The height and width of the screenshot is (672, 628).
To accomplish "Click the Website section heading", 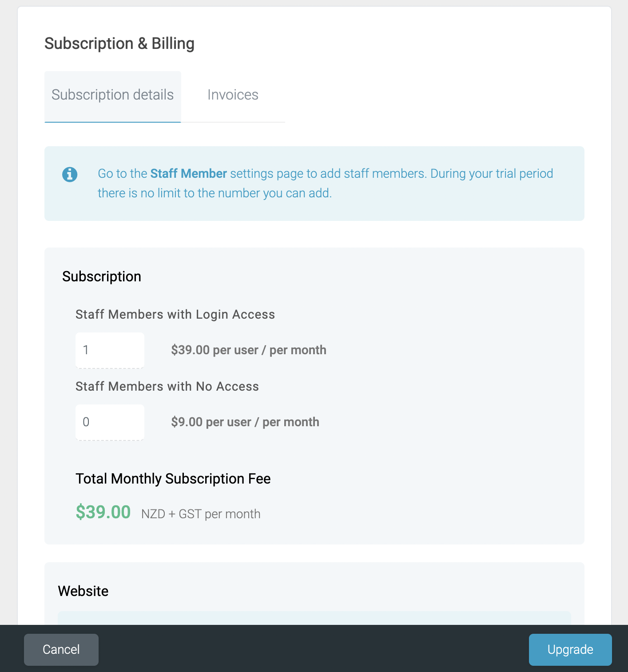I will 83,591.
